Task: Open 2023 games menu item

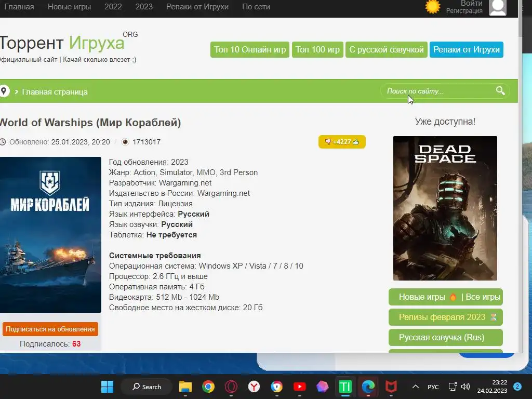Action: (x=144, y=6)
